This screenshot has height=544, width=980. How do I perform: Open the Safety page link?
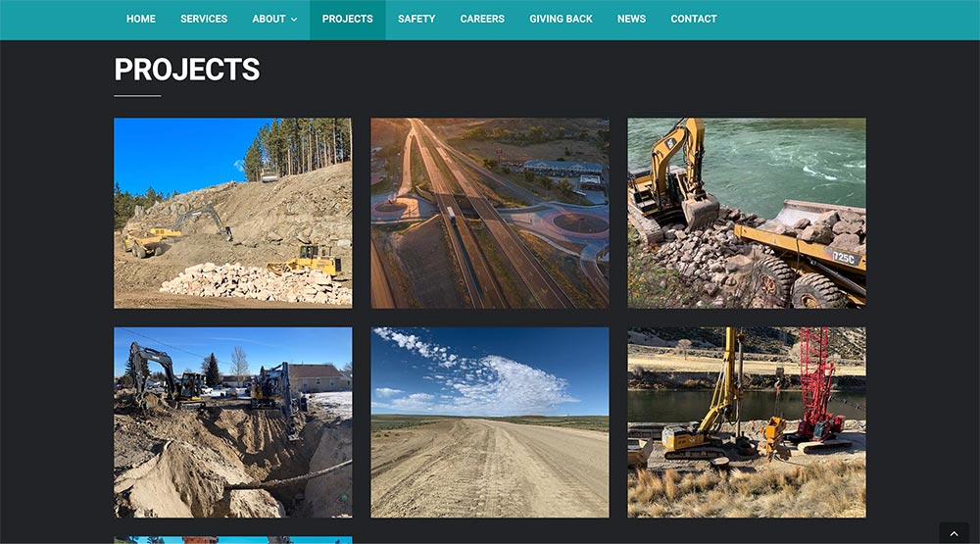[x=416, y=19]
